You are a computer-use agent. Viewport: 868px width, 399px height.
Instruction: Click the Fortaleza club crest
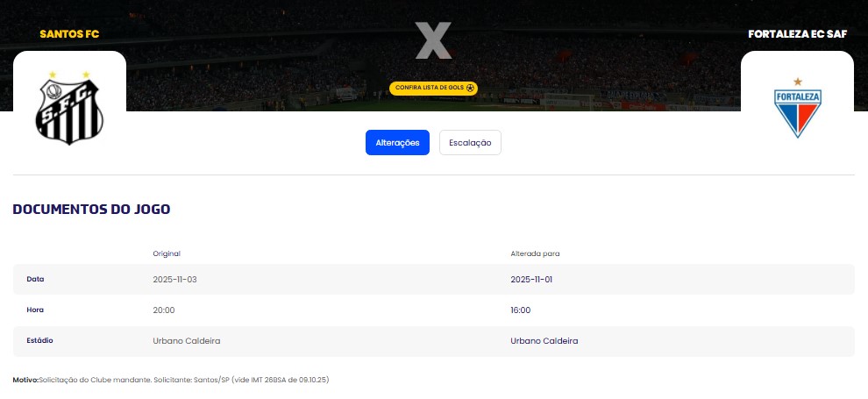click(797, 108)
